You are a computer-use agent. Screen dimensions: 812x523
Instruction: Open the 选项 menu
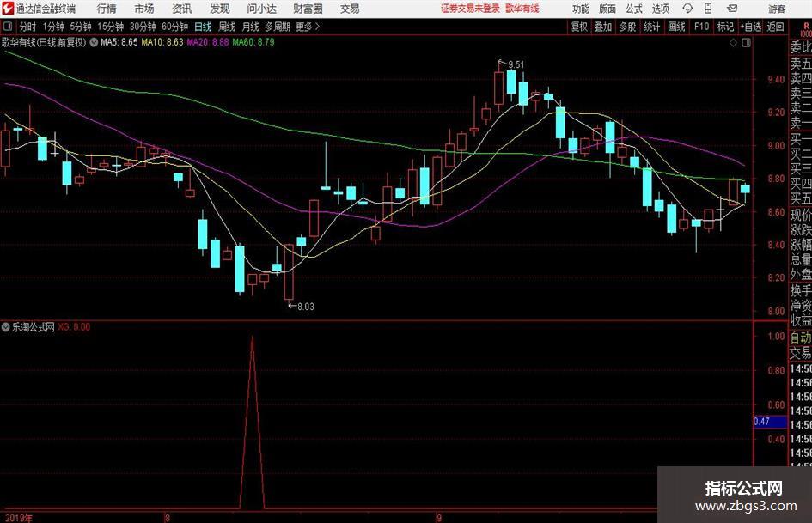[661, 9]
